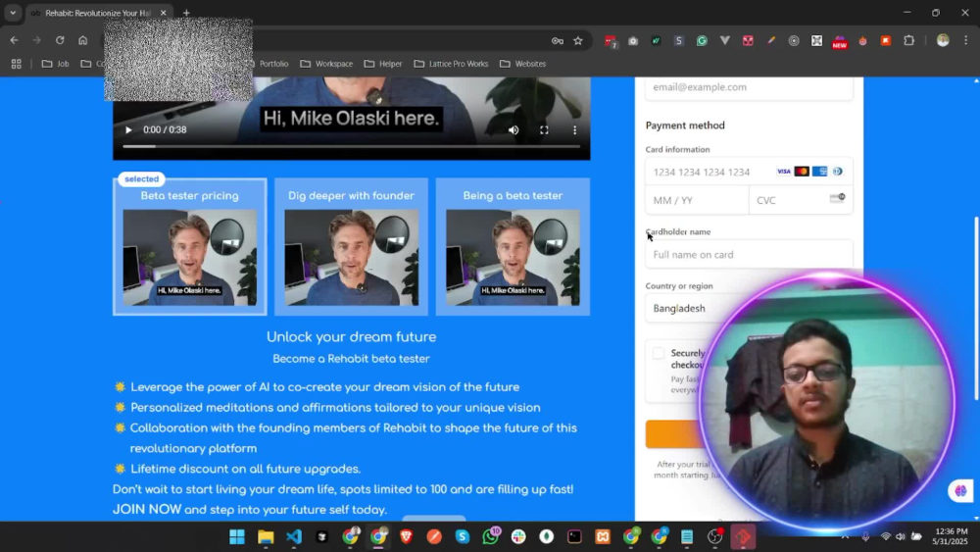Open File Explorer from the taskbar
Screen dimensions: 980x552
266,537
